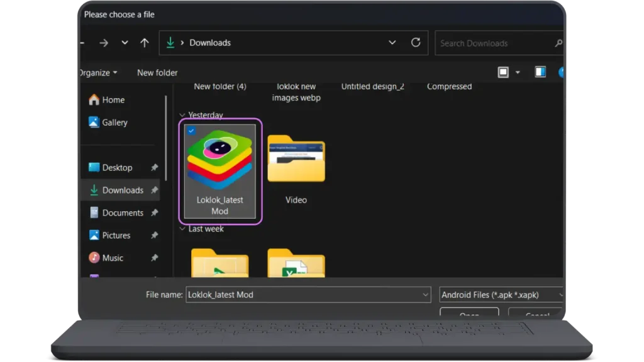
Task: Expand recent locations dropdown arrow
Action: coord(125,43)
